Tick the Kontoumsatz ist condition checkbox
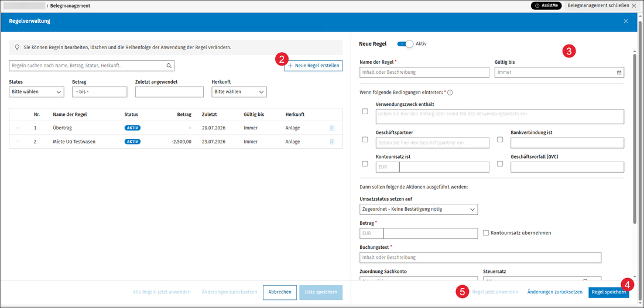 click(x=365, y=164)
